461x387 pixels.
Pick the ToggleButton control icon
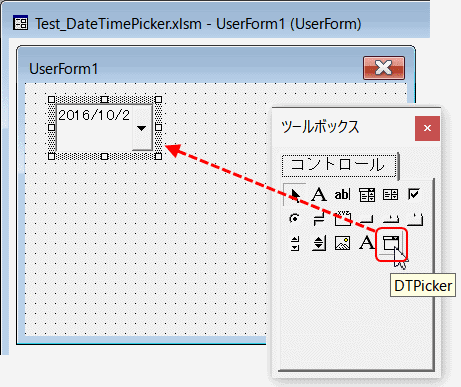click(x=319, y=219)
